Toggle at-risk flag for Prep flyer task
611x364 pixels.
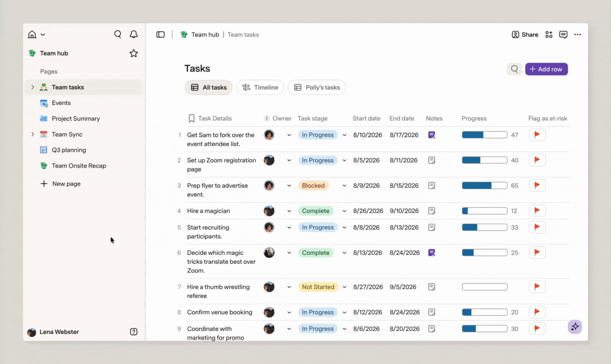537,185
